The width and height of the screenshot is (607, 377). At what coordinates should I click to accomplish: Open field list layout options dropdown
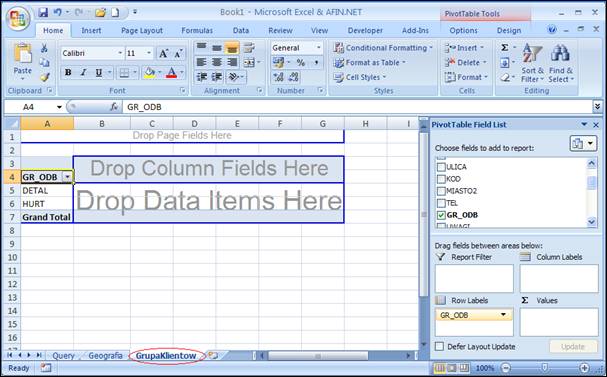(583, 144)
